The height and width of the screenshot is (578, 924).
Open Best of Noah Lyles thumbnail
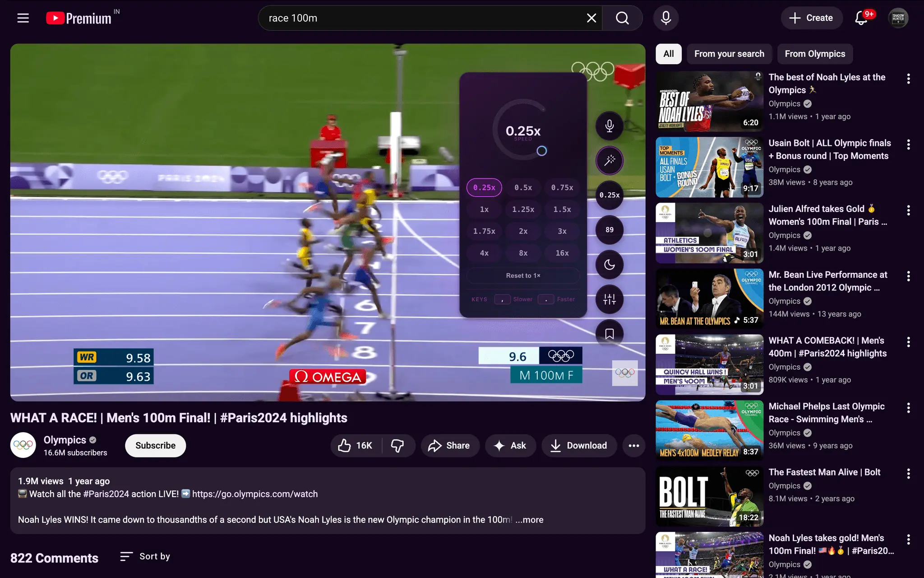[x=709, y=101]
